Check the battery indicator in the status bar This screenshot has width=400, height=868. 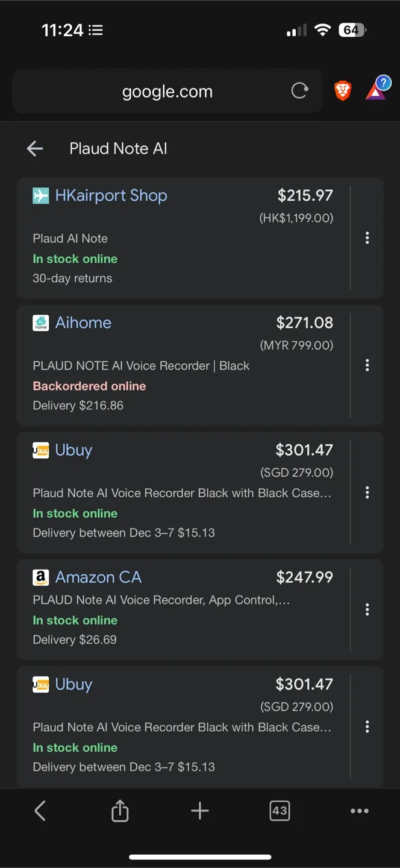[352, 30]
